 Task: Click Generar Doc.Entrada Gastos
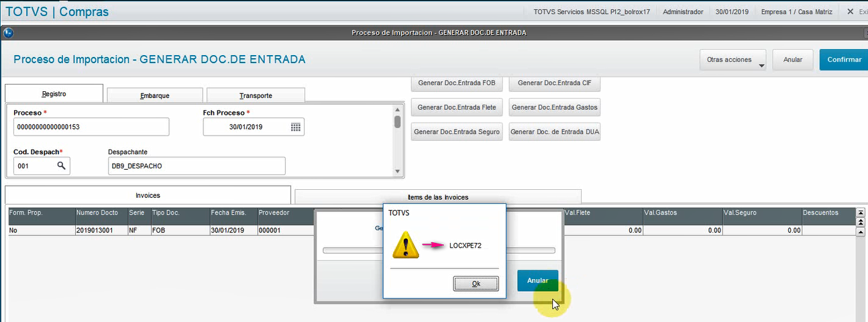tap(555, 107)
